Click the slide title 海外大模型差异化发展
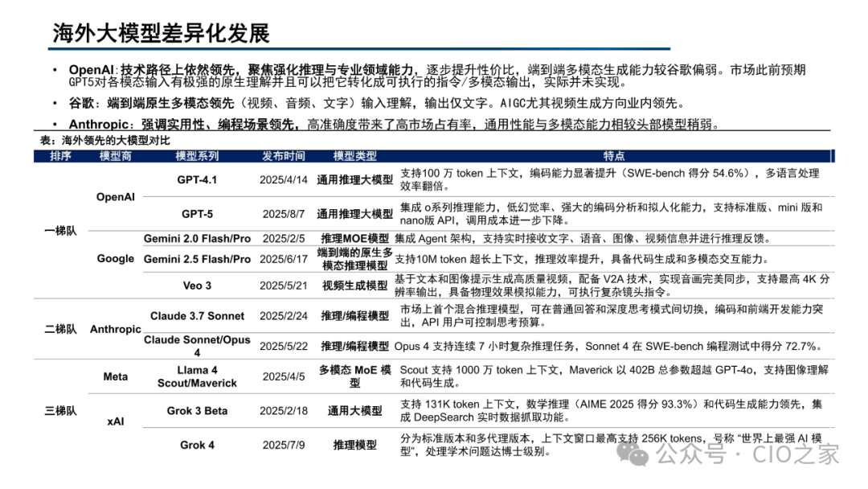The width and height of the screenshot is (868, 489). 161,34
